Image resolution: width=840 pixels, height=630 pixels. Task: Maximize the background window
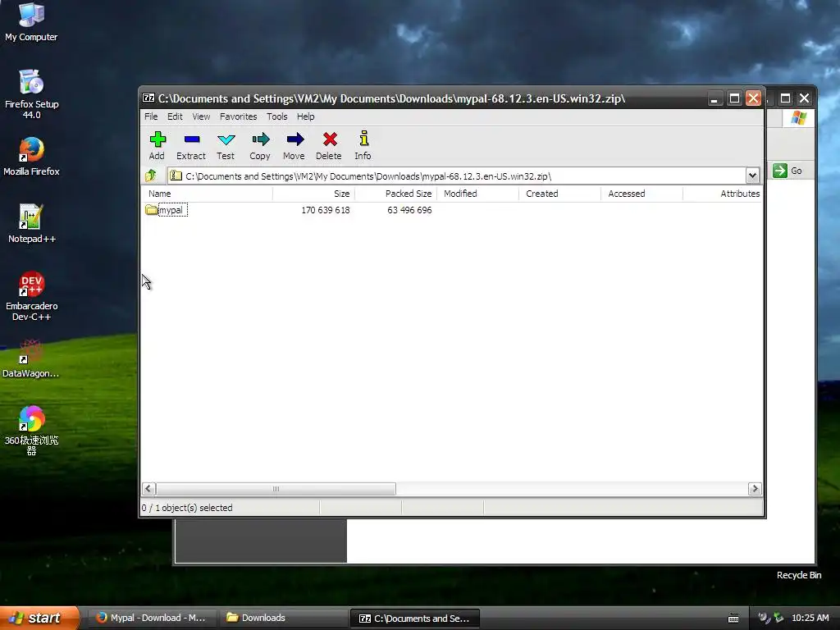click(x=785, y=98)
